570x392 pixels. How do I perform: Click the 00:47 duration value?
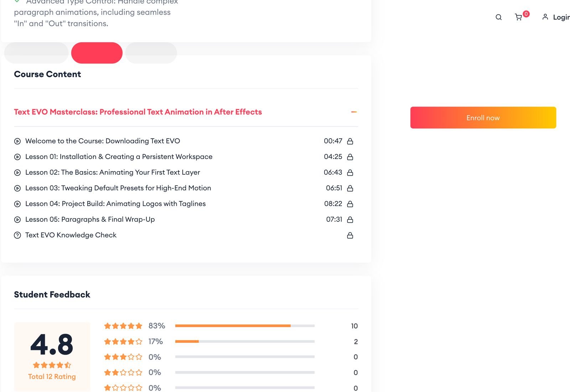(x=333, y=141)
